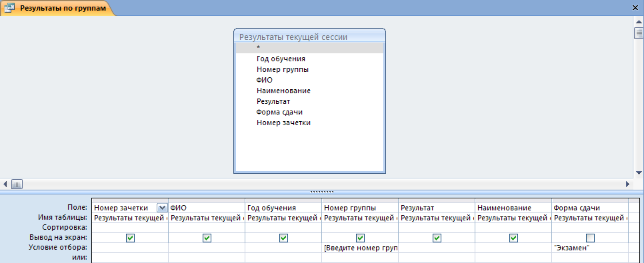This screenshot has width=644, height=263.
Task: Enable Вывод на экран for Форма сдачи
Action: pyautogui.click(x=590, y=238)
